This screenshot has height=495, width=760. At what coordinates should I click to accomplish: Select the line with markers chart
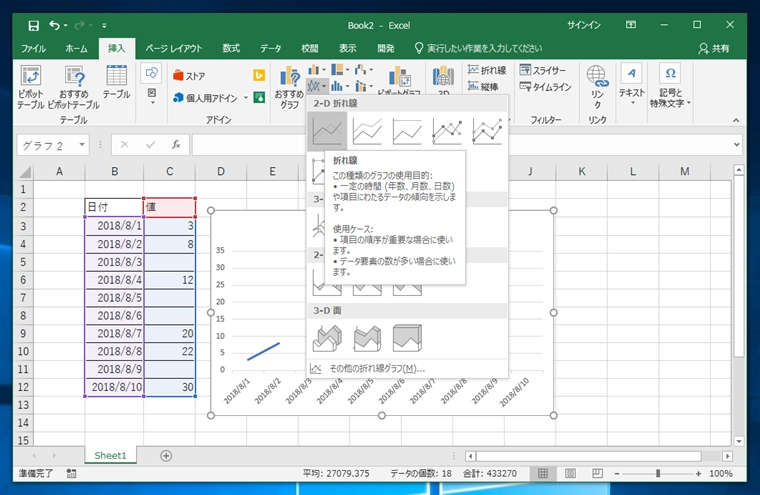(447, 131)
